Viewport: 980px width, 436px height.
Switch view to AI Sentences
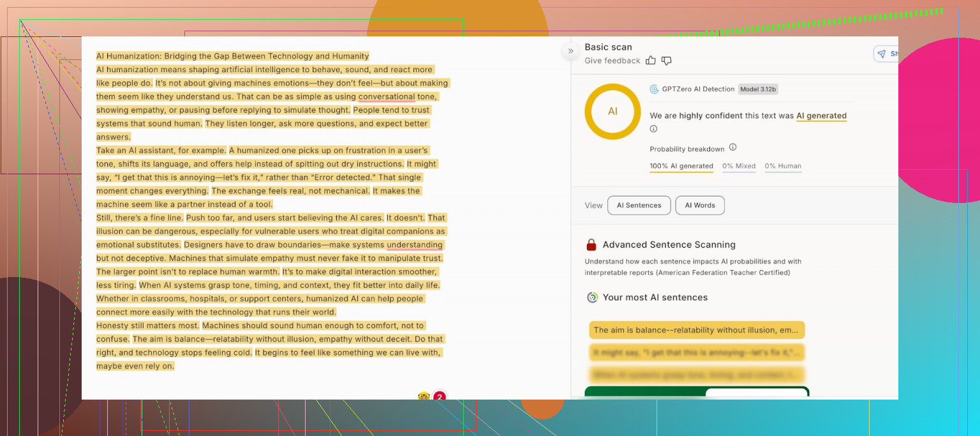click(x=639, y=206)
